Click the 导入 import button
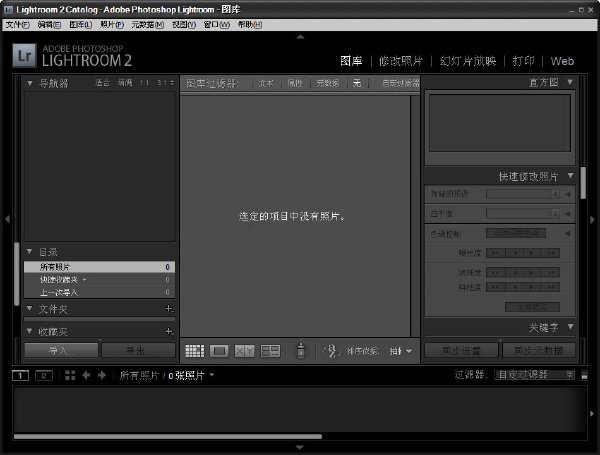 click(x=62, y=350)
